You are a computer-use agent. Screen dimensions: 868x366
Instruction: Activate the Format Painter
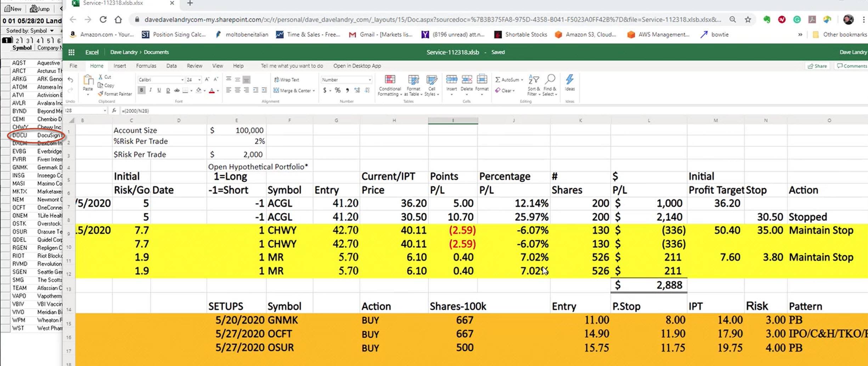(x=115, y=94)
